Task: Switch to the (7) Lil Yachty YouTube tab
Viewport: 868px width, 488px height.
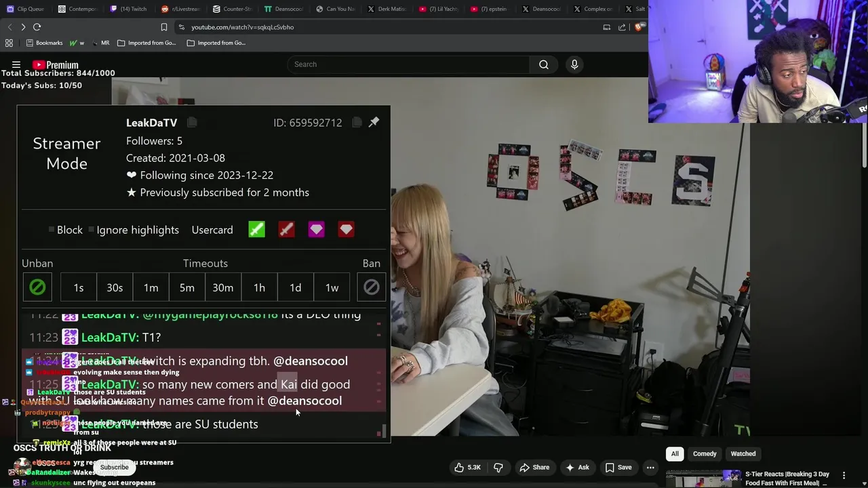Action: 439,9
